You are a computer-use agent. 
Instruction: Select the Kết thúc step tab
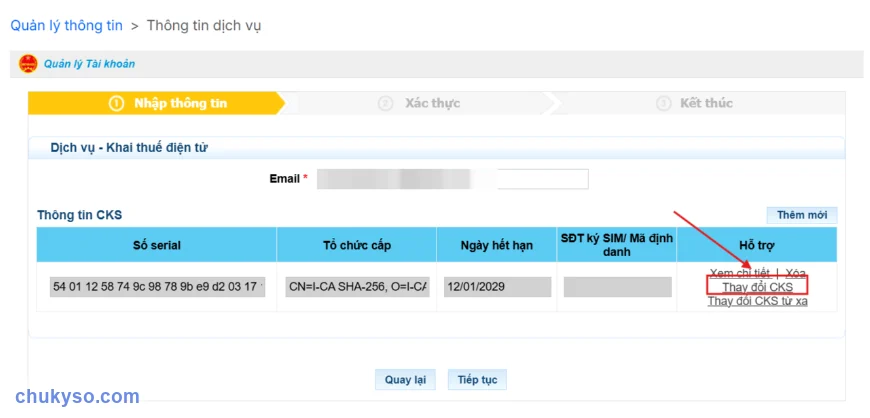tap(695, 103)
